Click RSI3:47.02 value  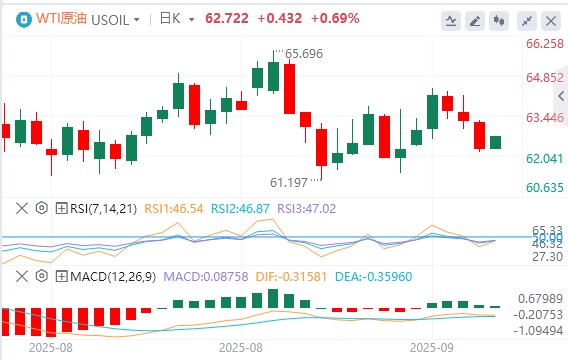coord(306,209)
